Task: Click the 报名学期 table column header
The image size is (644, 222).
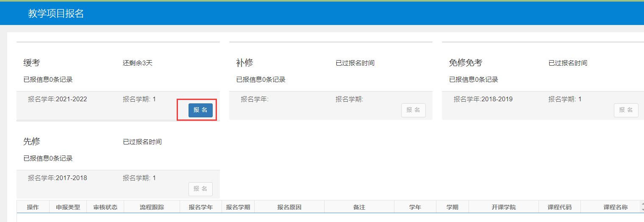Action: click(x=238, y=207)
